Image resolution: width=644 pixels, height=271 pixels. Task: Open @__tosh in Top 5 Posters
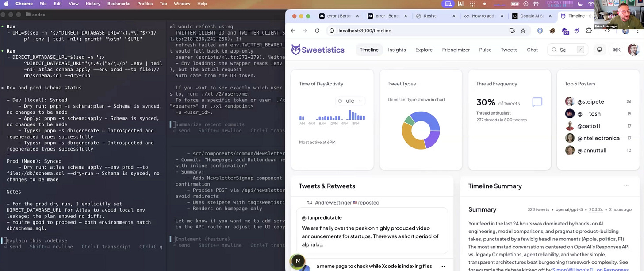click(x=589, y=114)
